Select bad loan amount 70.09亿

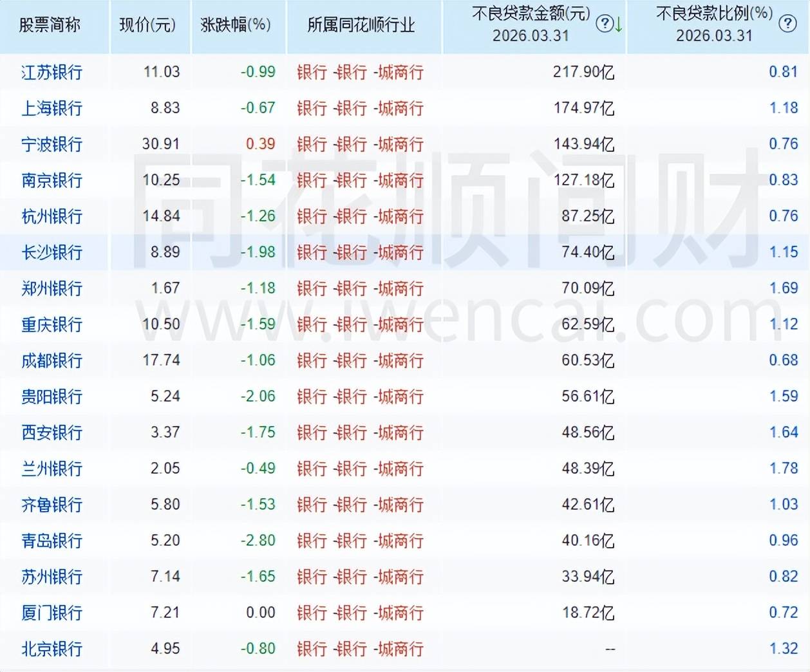(x=588, y=288)
